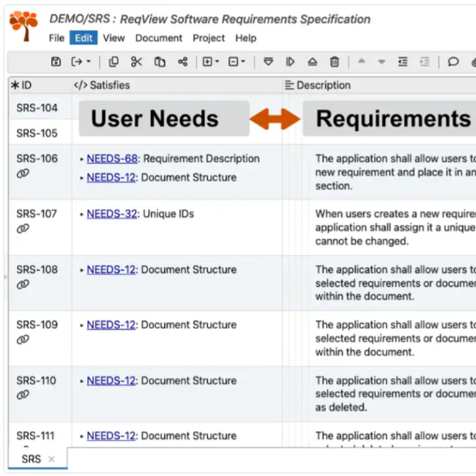Click the Cut scissors icon
The height and width of the screenshot is (476, 476).
pos(136,62)
